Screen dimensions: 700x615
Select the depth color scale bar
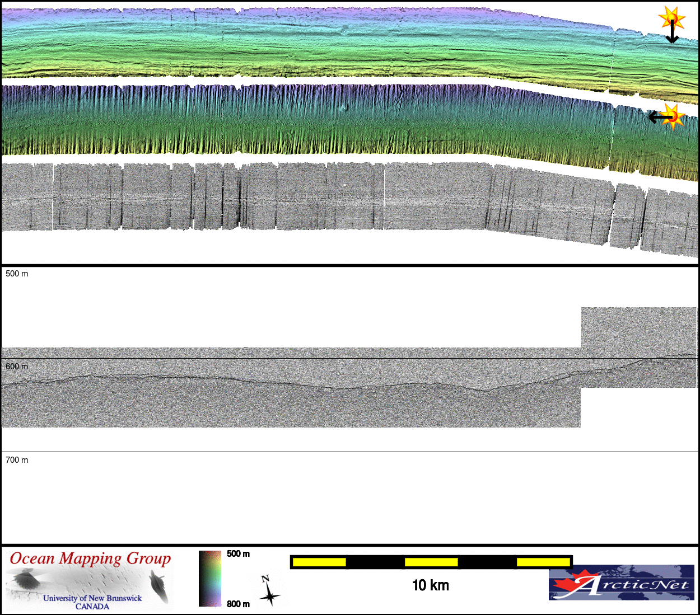click(x=210, y=579)
